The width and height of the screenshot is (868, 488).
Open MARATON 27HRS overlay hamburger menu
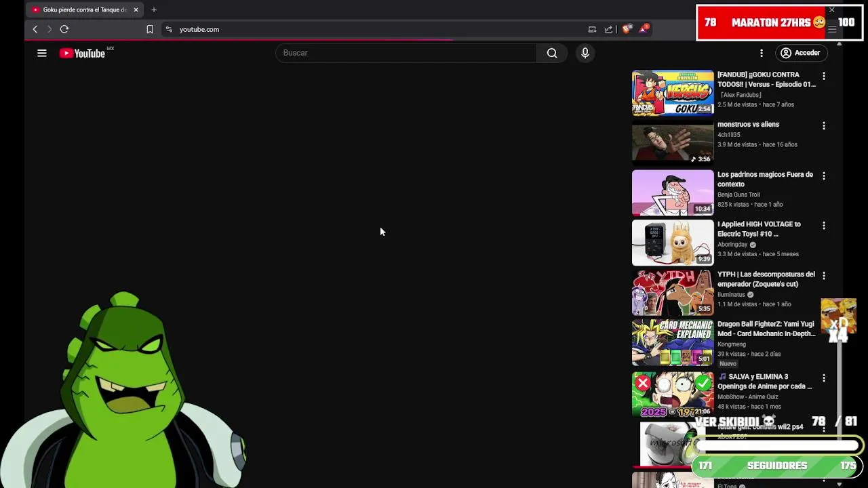(832, 29)
